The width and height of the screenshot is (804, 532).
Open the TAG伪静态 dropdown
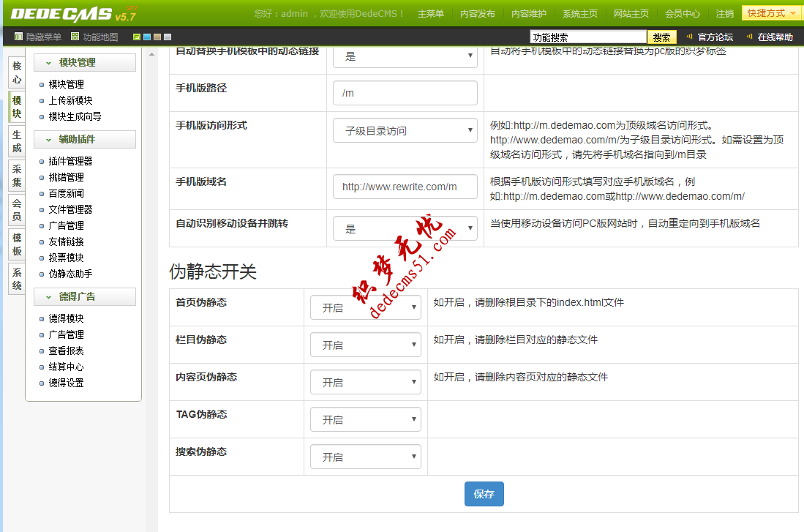[x=365, y=419]
